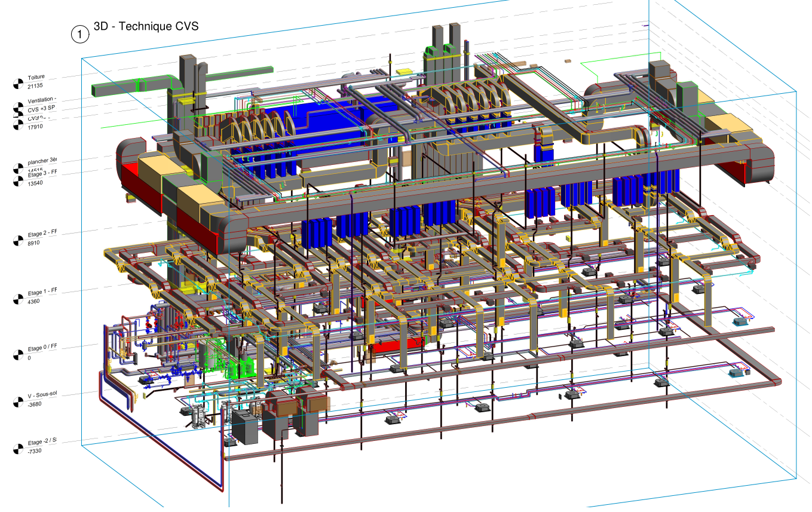Click the level marker symbol beside Etage -2
Viewport: 812px width, 512px height.
17,449
